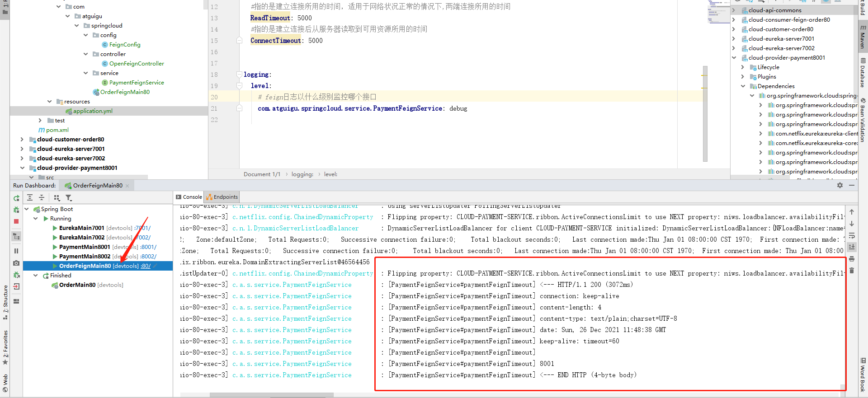Expand Plugins node in Maven panel

(x=743, y=77)
